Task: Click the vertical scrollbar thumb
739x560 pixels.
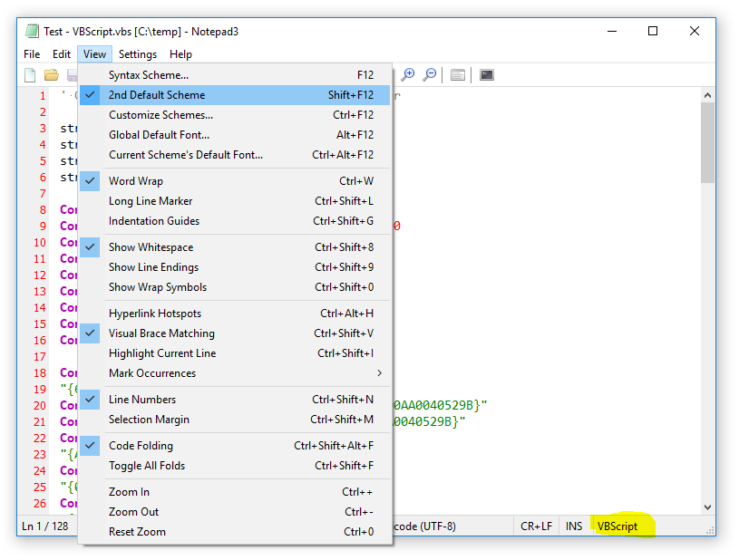Action: (707, 143)
